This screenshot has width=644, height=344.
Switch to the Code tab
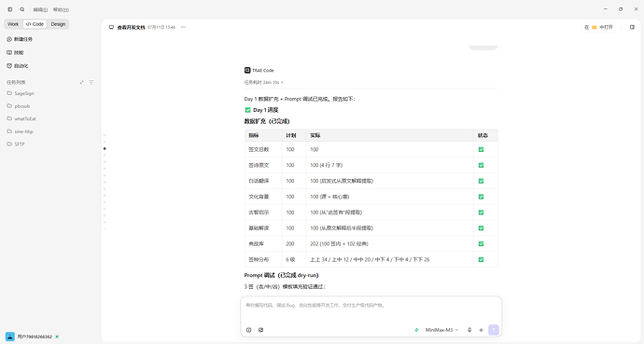click(35, 24)
